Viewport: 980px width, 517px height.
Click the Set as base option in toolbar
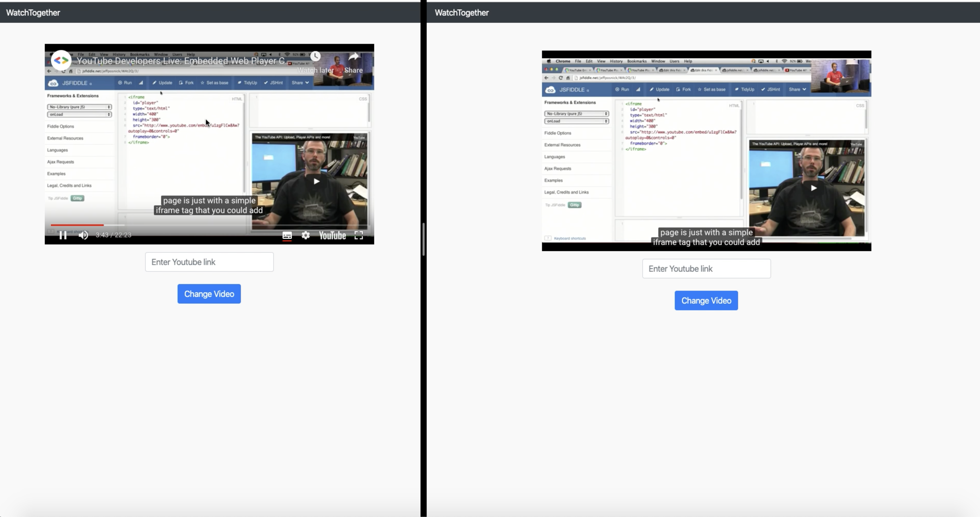(217, 82)
